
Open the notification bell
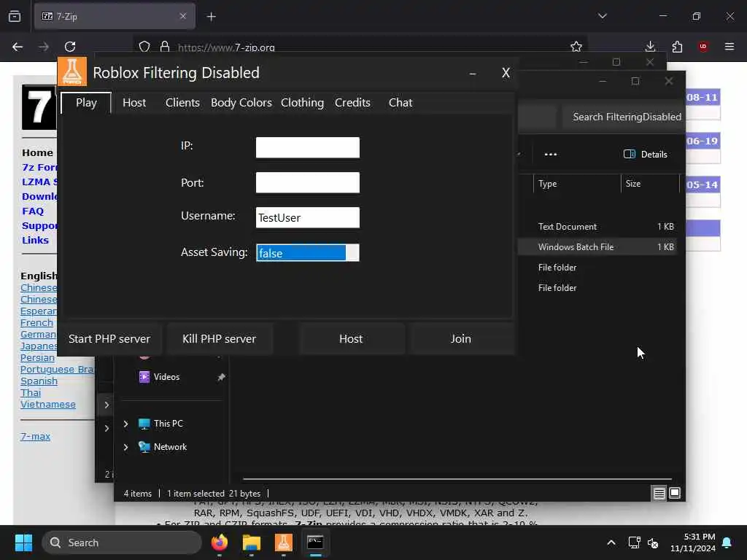click(727, 542)
